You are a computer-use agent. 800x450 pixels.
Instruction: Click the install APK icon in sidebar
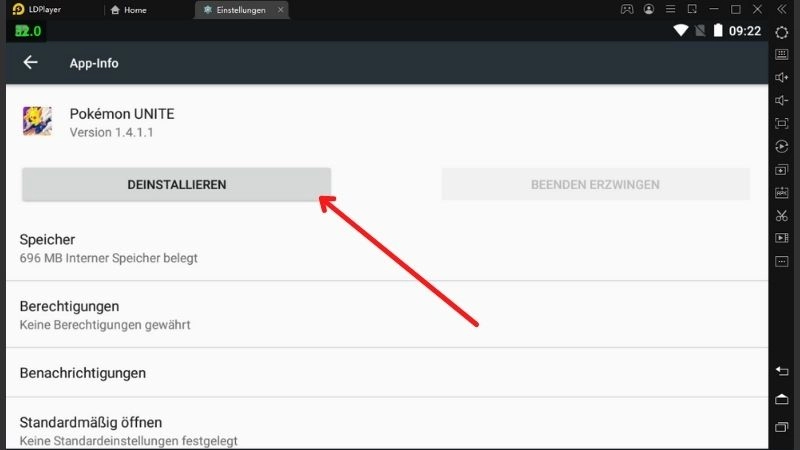click(x=782, y=192)
